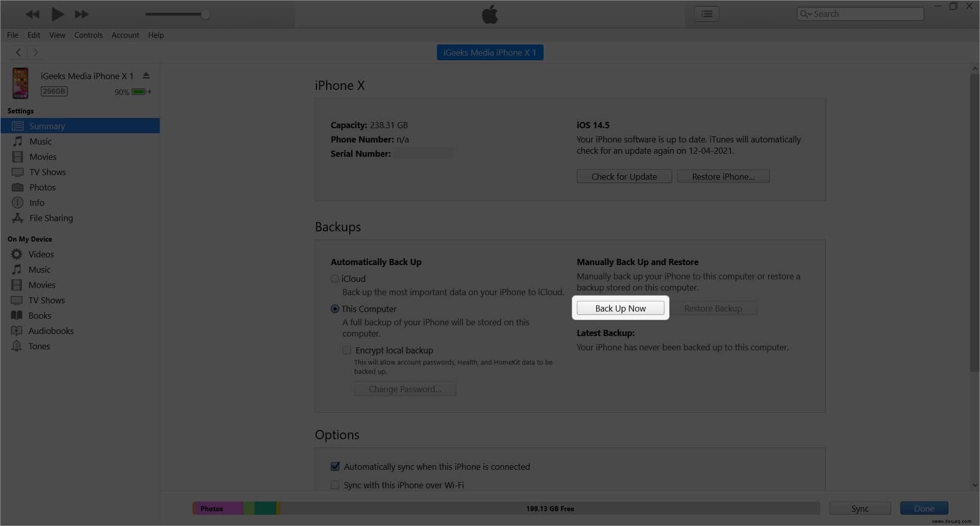The width and height of the screenshot is (980, 526).
Task: Open the View menu
Action: [57, 35]
